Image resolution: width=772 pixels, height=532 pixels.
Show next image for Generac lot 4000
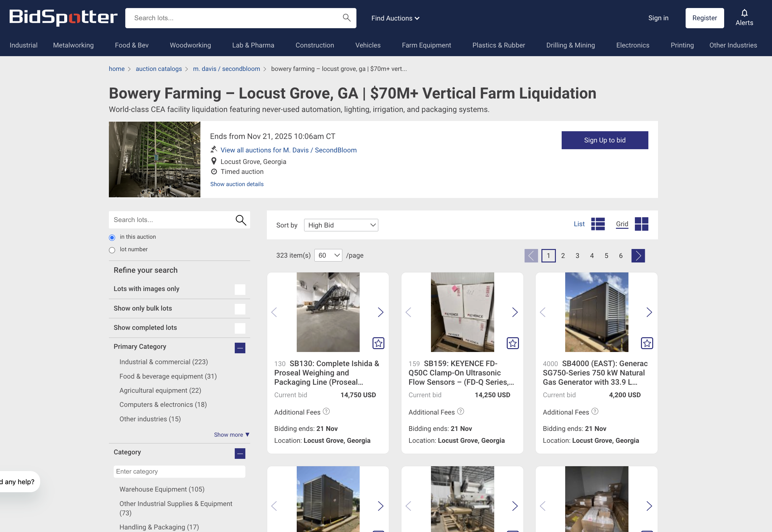649,312
